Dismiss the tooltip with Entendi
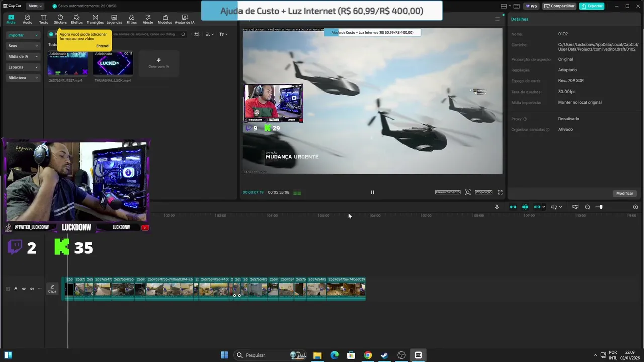644x362 pixels. point(103,46)
